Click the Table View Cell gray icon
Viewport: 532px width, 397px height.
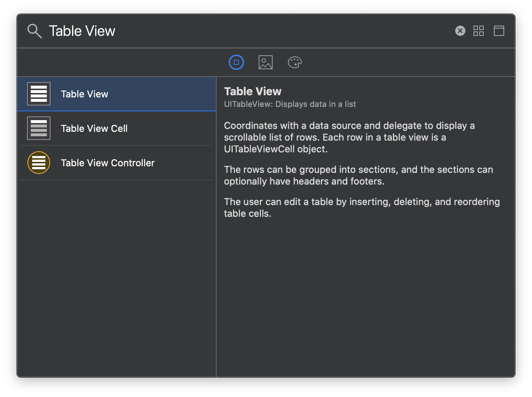pyautogui.click(x=39, y=128)
